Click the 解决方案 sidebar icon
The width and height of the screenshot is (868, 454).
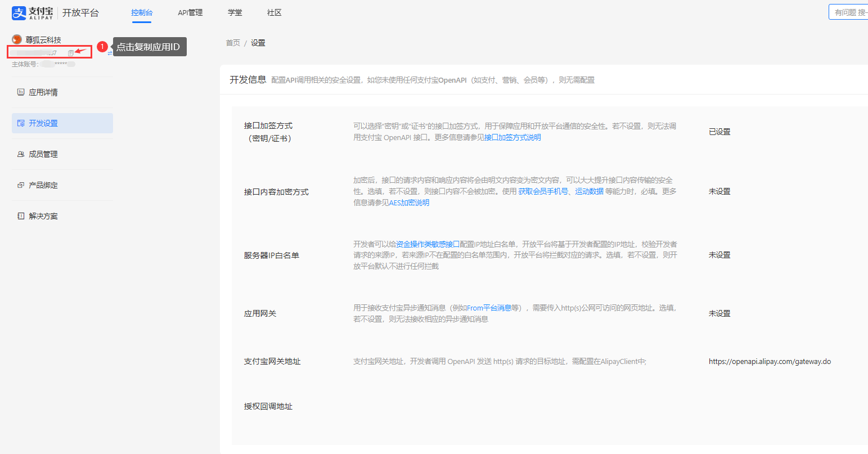[x=21, y=216]
